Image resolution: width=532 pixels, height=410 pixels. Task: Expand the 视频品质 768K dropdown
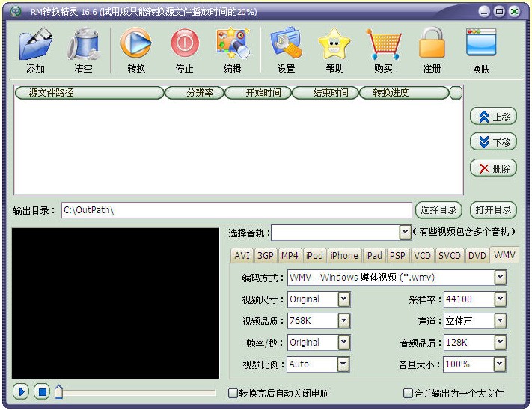pos(343,321)
